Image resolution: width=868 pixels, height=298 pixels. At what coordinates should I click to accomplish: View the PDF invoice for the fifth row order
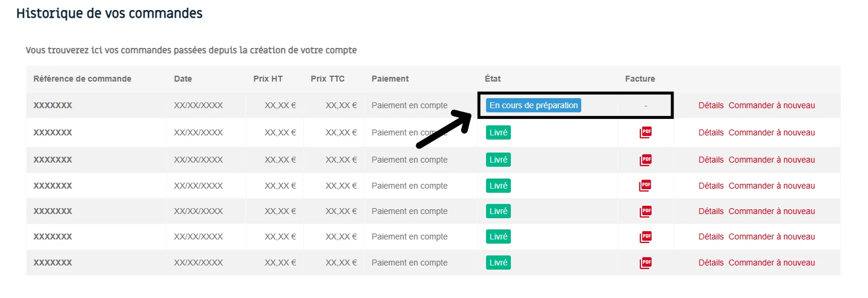[x=646, y=211]
